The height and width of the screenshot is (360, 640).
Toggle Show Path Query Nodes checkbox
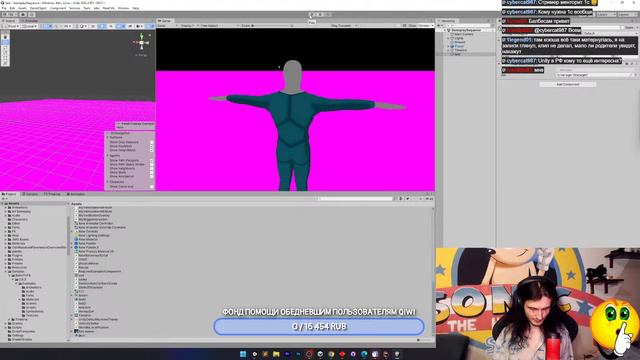pos(152,164)
